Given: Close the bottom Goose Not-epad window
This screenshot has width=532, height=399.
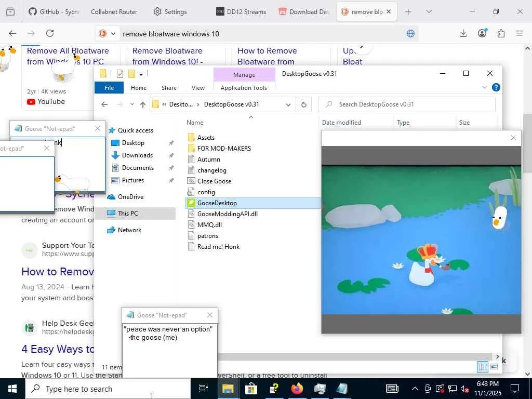Looking at the screenshot, I should pyautogui.click(x=210, y=315).
